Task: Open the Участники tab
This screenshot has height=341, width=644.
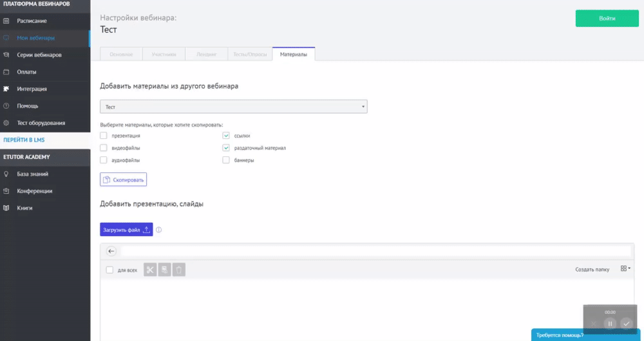Action: [164, 55]
